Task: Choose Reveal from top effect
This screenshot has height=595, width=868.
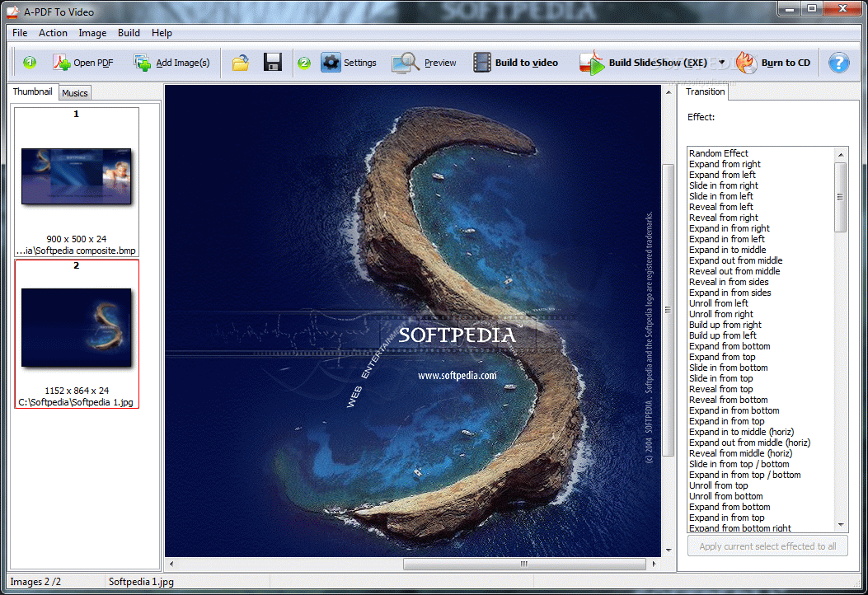Action: pos(720,389)
